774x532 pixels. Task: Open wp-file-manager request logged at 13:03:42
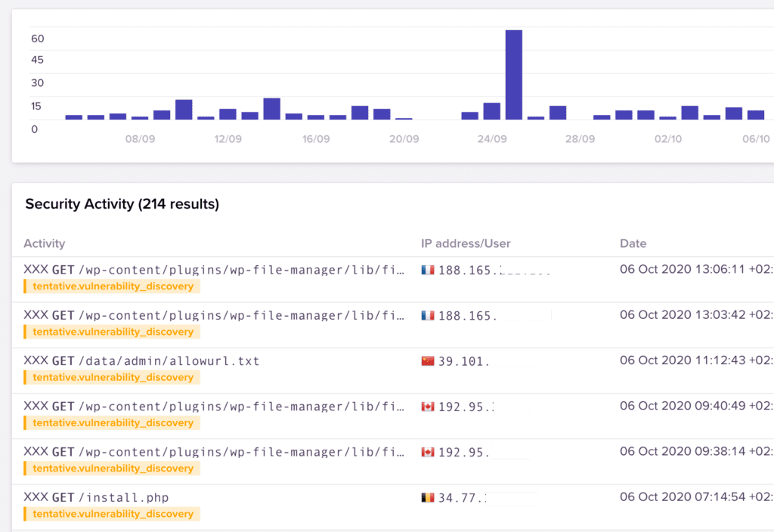[x=214, y=315]
